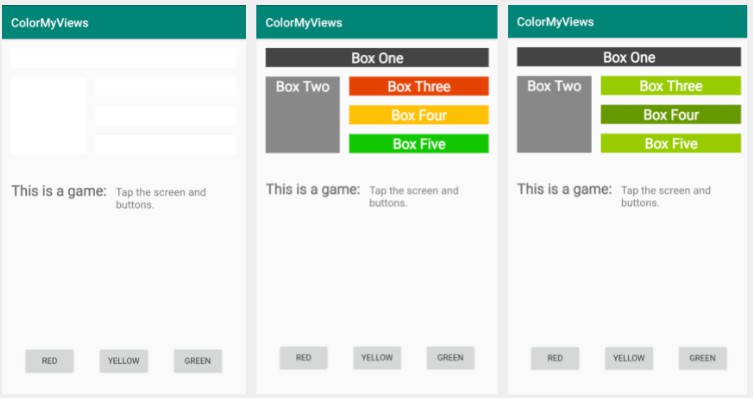Screen dimensions: 753x398
Task: Tap the orange-yellow Box Four
Action: click(x=419, y=115)
